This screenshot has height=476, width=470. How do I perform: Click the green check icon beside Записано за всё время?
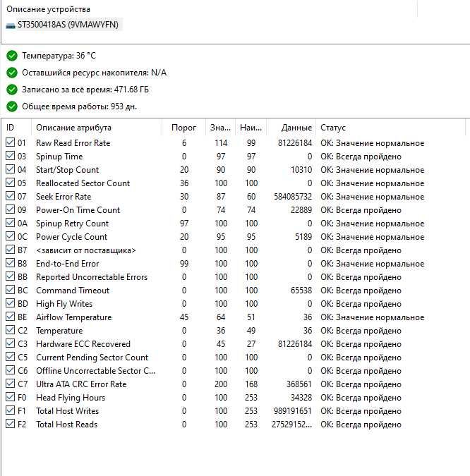click(x=12, y=90)
